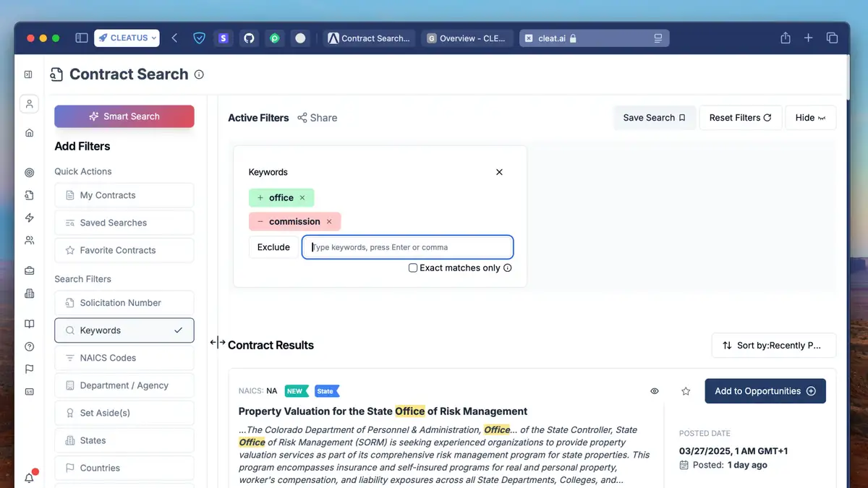
Task: Open Property Valuation for State Office title
Action: coord(383,411)
